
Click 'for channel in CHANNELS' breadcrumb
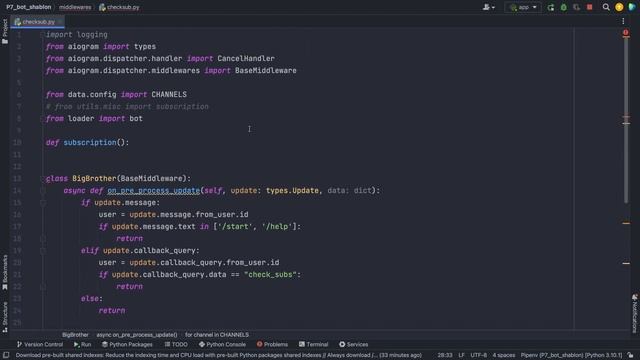pyautogui.click(x=217, y=335)
